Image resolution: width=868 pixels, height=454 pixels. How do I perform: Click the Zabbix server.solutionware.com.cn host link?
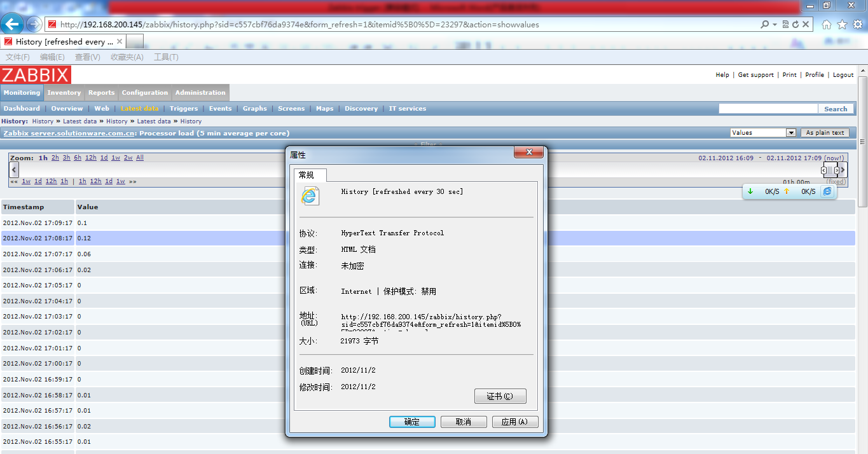pos(69,134)
